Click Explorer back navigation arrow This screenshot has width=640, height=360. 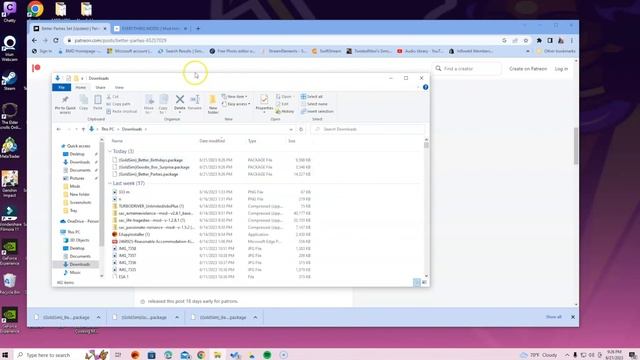(x=59, y=129)
